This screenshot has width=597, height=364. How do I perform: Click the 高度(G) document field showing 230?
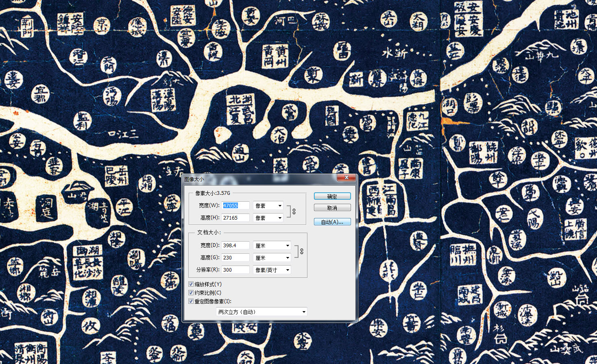pos(235,257)
